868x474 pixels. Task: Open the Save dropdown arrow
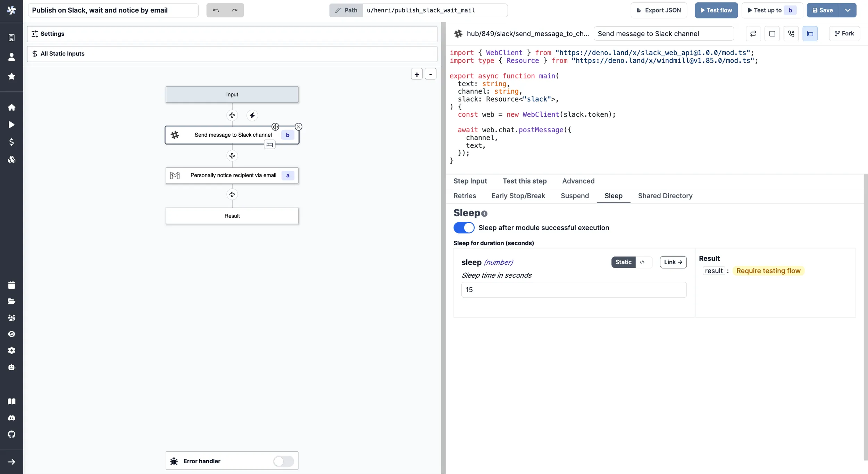coord(848,10)
